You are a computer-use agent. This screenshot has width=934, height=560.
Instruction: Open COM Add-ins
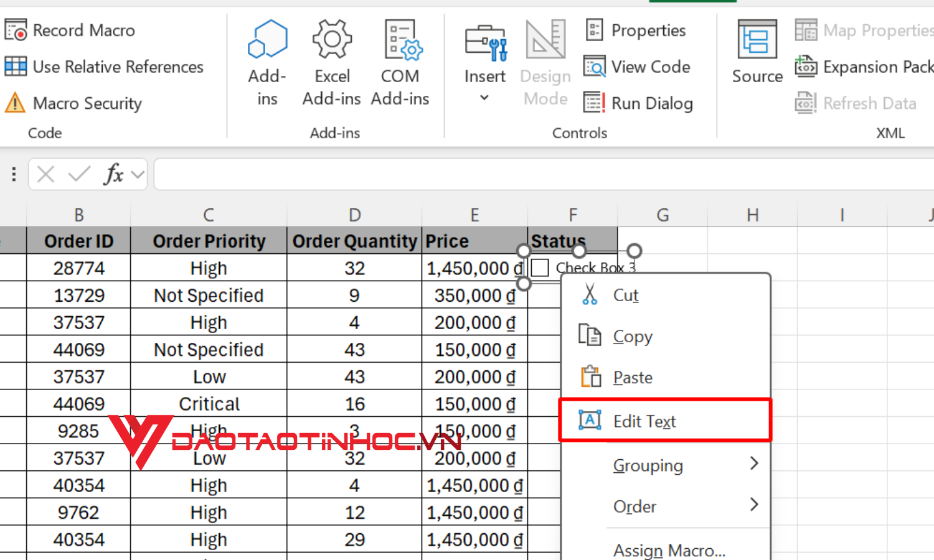coord(400,62)
